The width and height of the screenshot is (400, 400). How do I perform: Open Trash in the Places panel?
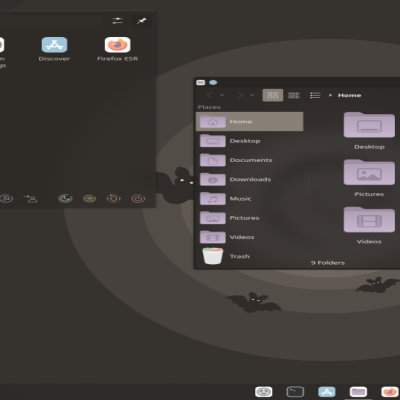pos(250,256)
